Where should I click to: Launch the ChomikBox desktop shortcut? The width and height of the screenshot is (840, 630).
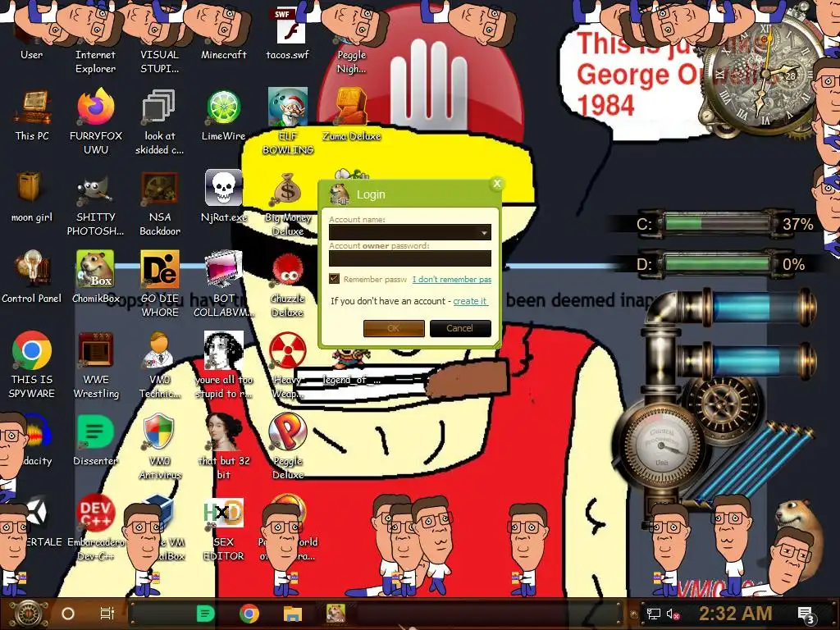[95, 277]
